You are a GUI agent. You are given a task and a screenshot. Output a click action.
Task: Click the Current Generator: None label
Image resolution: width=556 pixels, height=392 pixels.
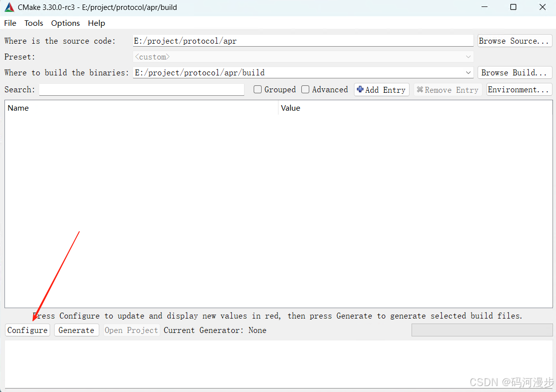[215, 330]
